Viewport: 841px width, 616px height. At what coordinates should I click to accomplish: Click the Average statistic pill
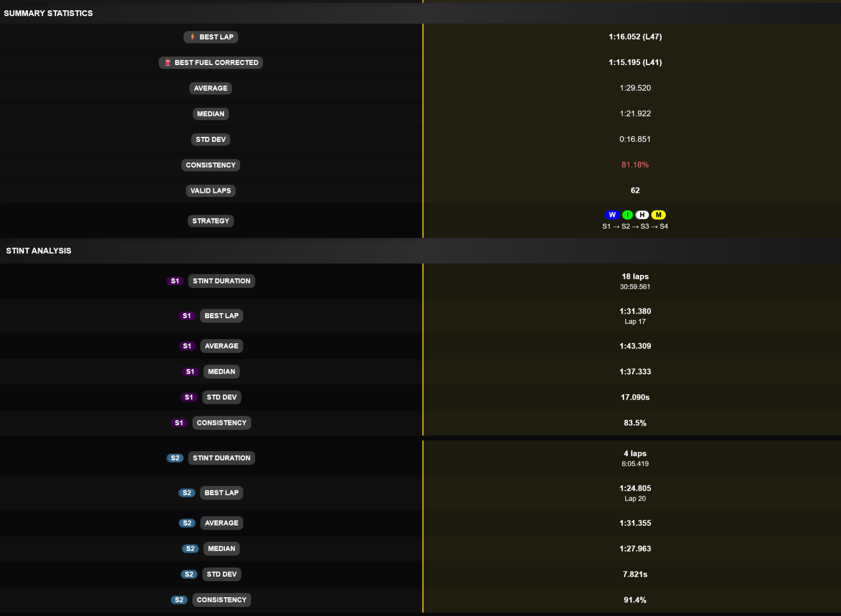211,88
